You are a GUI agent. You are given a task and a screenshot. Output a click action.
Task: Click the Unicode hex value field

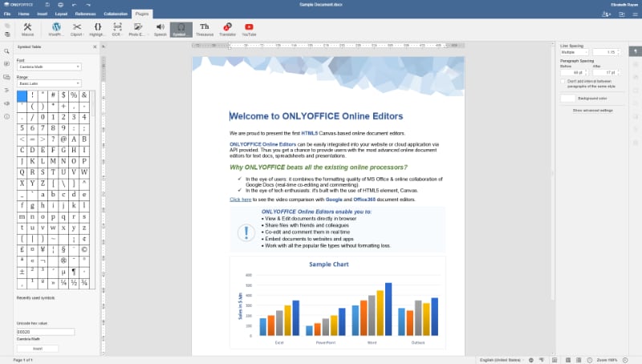(46, 332)
